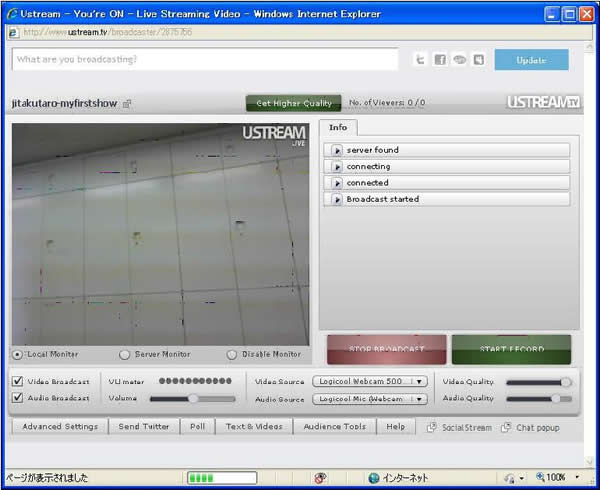Click the Social Stream link

point(467,428)
